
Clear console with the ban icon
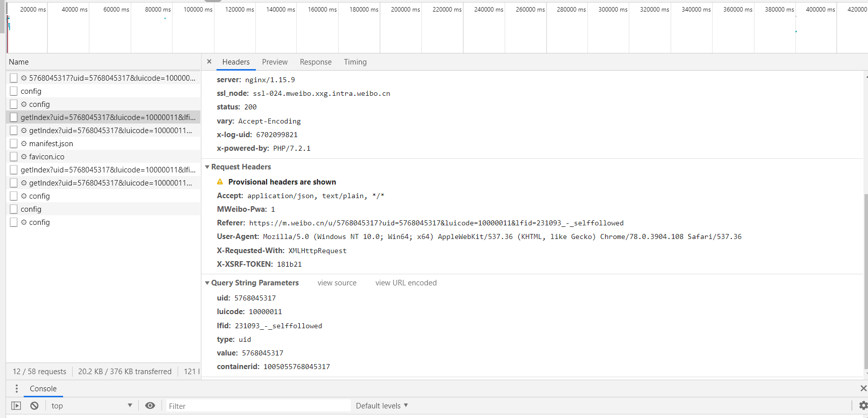click(x=34, y=406)
